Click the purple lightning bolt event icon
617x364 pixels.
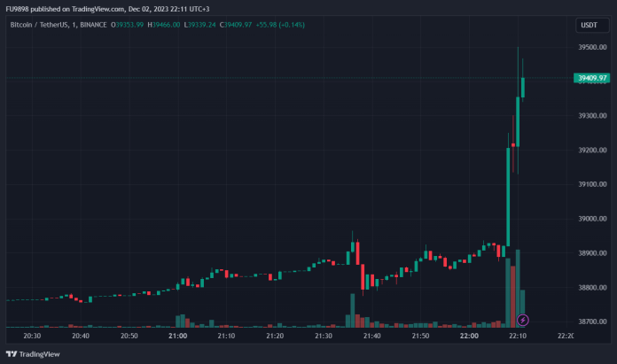pos(523,319)
